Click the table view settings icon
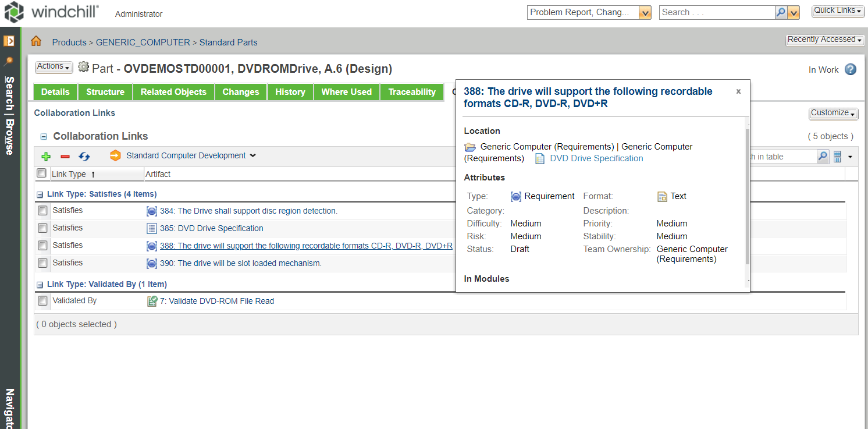 [x=838, y=157]
